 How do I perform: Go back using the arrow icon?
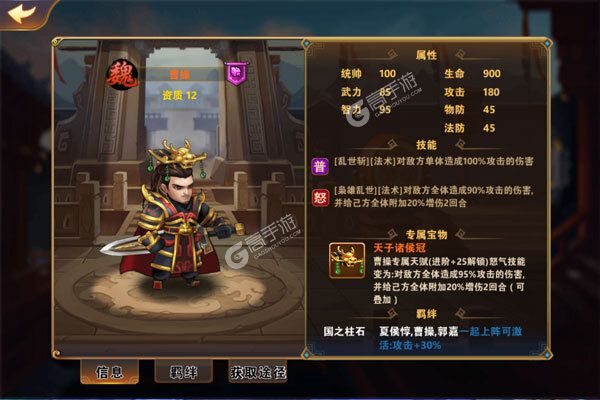click(21, 14)
